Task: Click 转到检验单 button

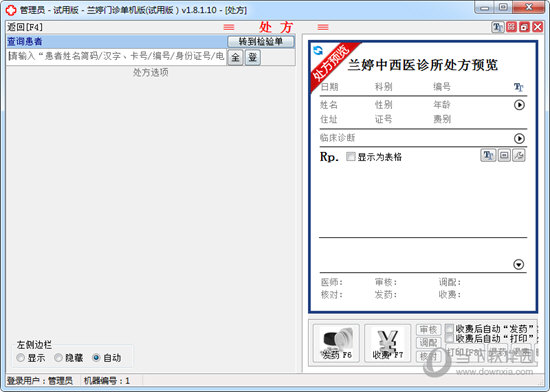Action: click(x=261, y=41)
